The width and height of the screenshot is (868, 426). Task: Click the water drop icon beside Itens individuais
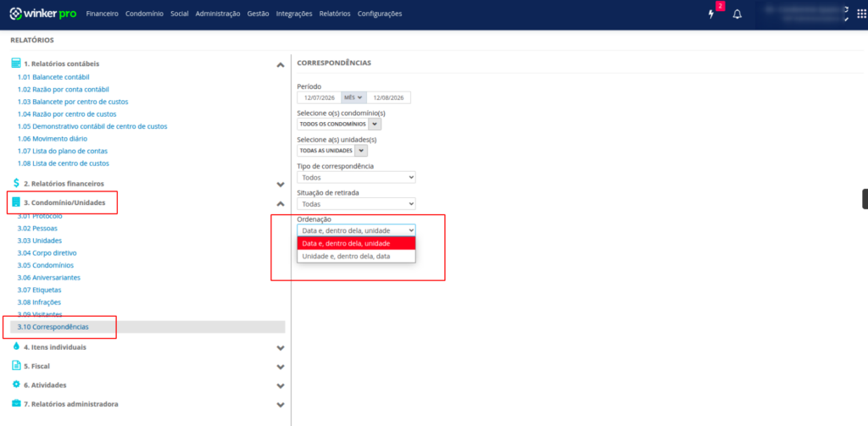16,346
